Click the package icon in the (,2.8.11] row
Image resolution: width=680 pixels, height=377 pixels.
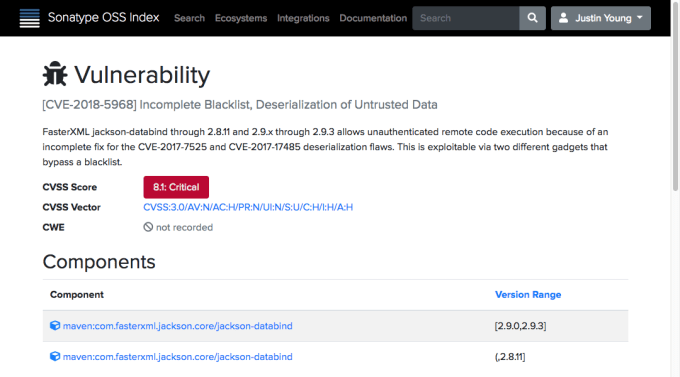pyautogui.click(x=55, y=356)
